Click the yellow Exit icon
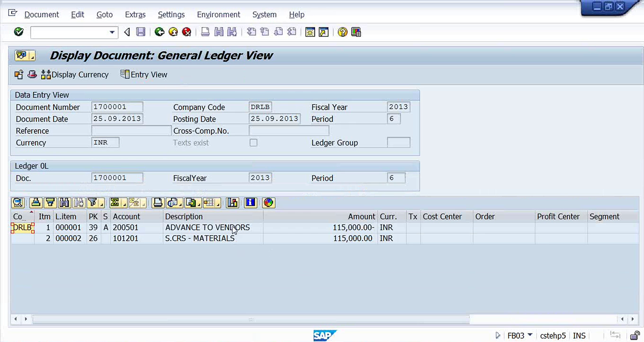This screenshot has width=644, height=342. click(x=173, y=32)
